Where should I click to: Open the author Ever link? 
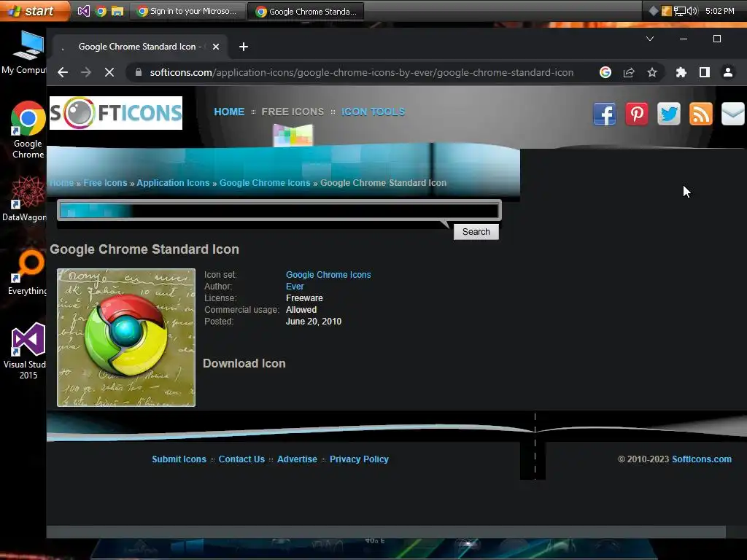coord(295,286)
